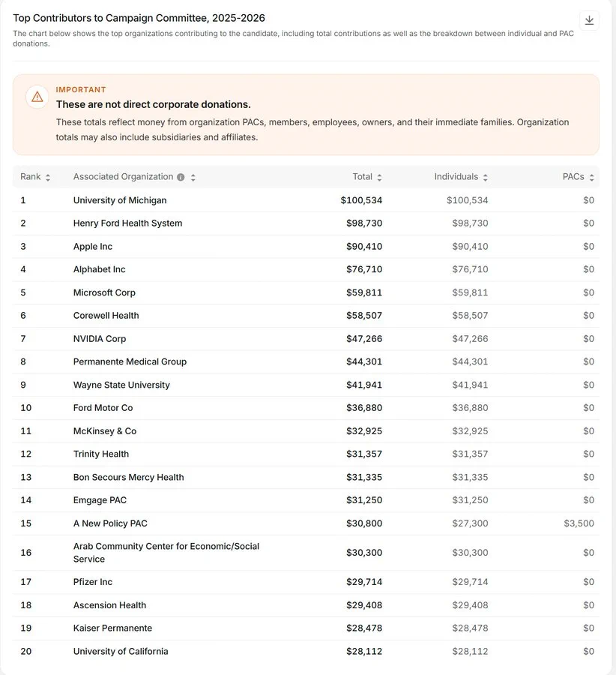Select the University of Michigan row
The image size is (616, 675).
(306, 200)
